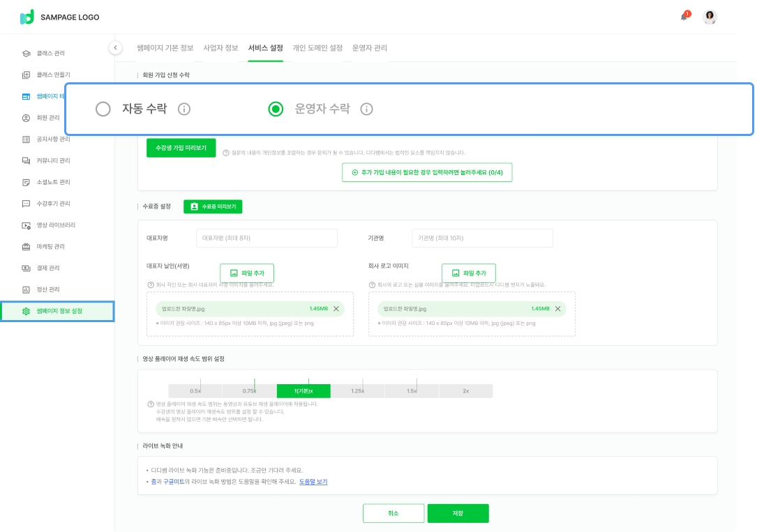Open 영상 라이브러리 in the sidebar

56,225
